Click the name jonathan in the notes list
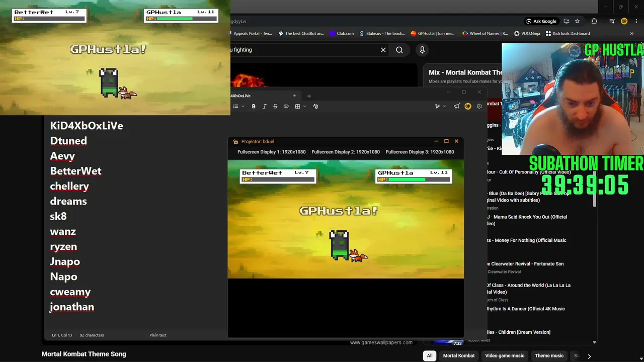Image resolution: width=644 pixels, height=362 pixels. click(72, 307)
